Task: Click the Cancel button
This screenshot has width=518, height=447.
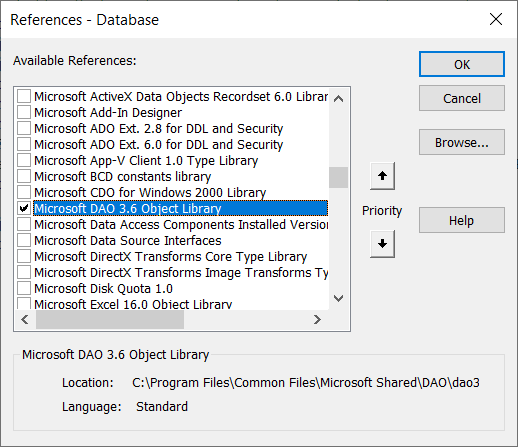Action: [462, 98]
